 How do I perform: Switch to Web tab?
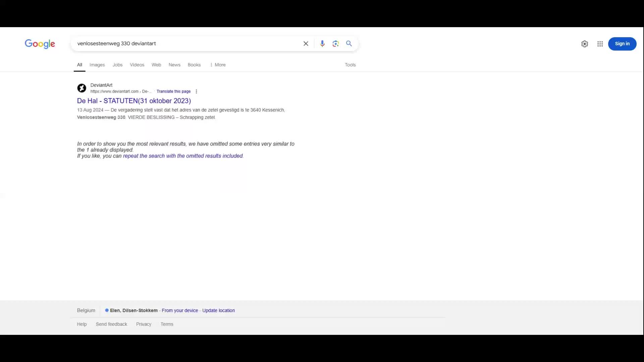click(156, 65)
